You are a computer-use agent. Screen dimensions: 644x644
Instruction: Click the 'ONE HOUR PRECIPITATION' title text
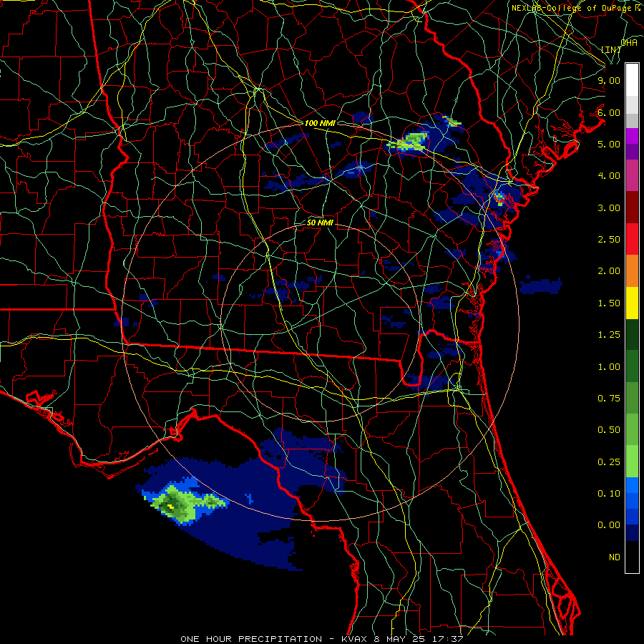tap(251, 639)
